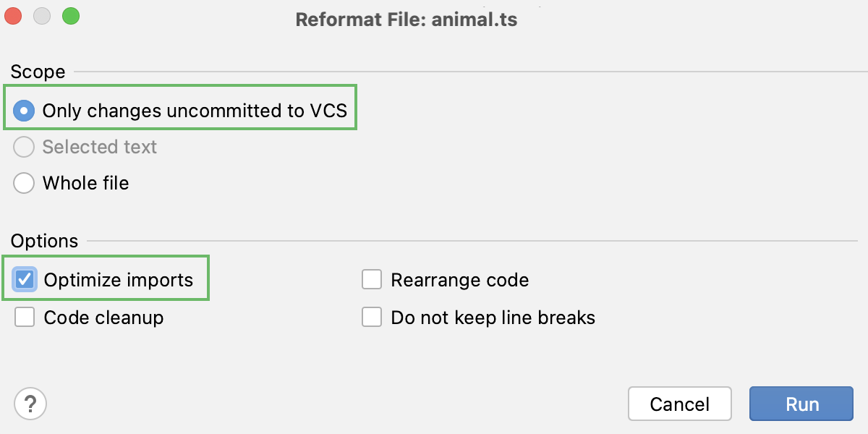
Task: Click the 'Options' section label
Action: (44, 241)
